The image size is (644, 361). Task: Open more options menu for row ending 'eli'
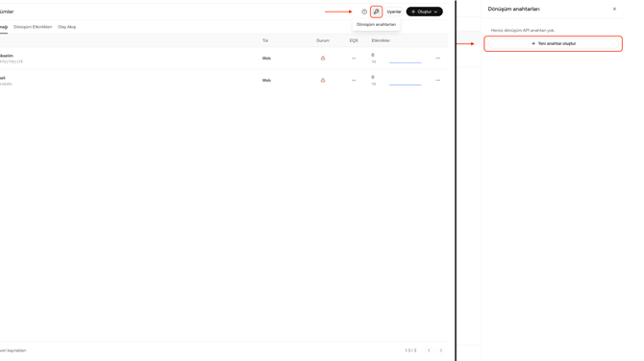click(437, 81)
